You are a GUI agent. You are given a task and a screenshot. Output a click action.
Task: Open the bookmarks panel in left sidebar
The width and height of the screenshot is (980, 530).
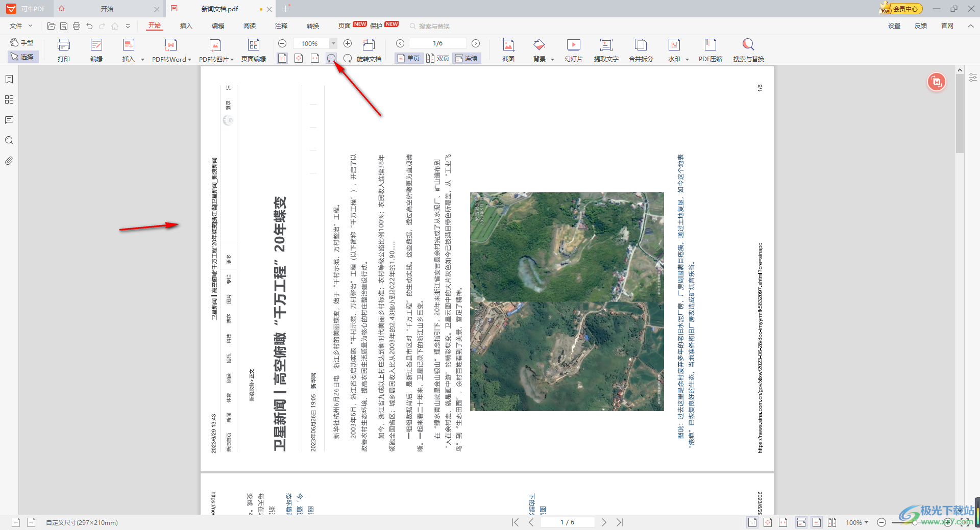(x=9, y=79)
